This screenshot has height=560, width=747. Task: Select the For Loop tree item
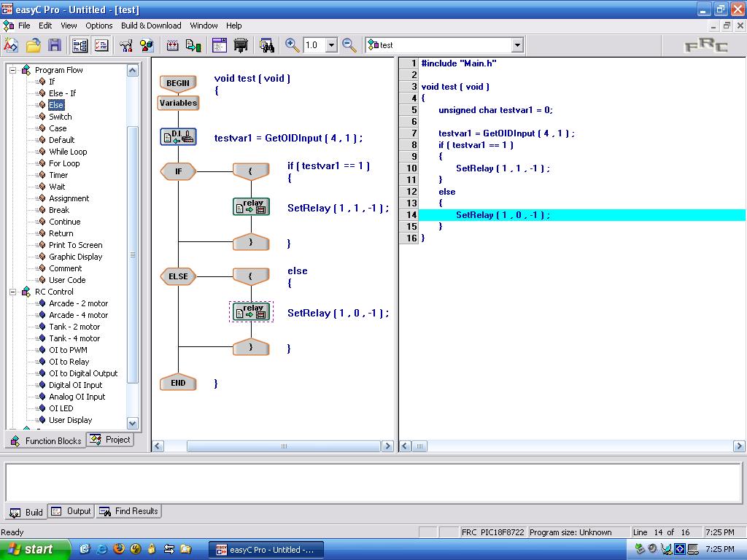(64, 163)
